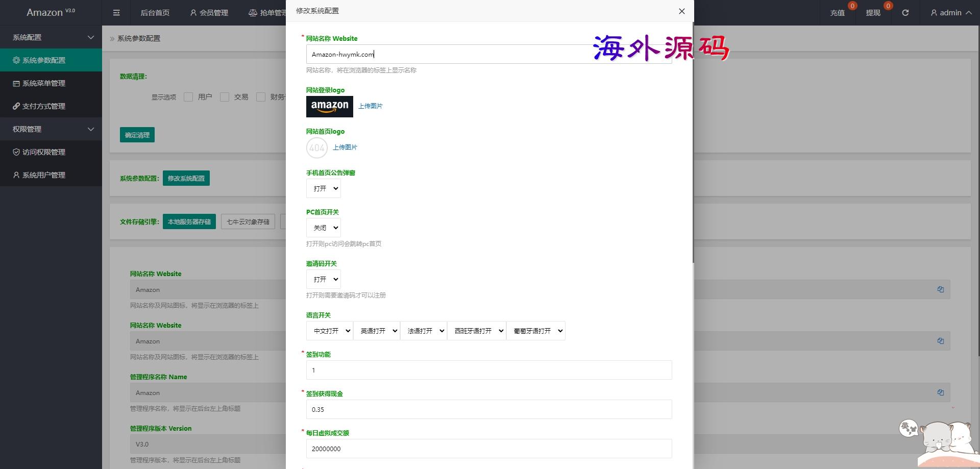Image resolution: width=980 pixels, height=469 pixels.
Task: Open 抢单管理 in top navigation
Action: click(x=267, y=13)
